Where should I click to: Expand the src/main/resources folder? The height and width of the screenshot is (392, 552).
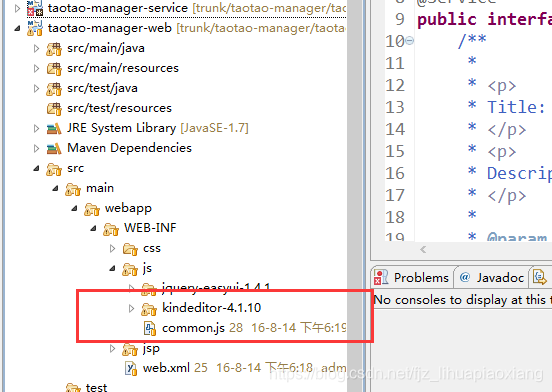36,68
